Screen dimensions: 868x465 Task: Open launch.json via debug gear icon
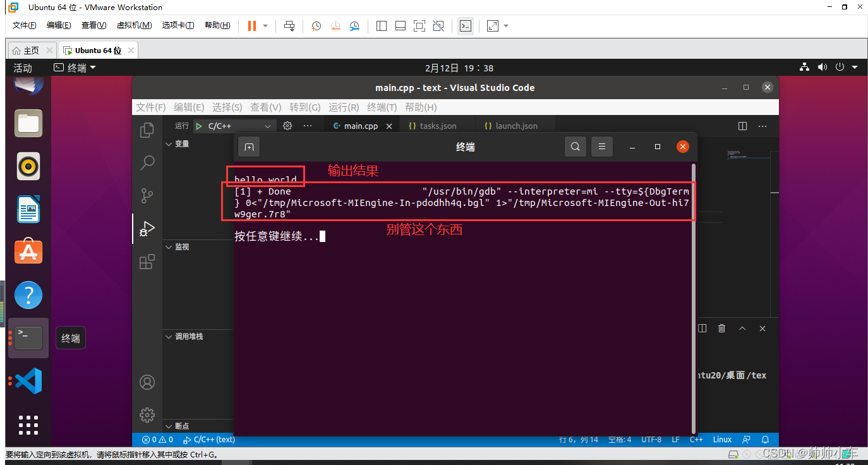point(287,126)
